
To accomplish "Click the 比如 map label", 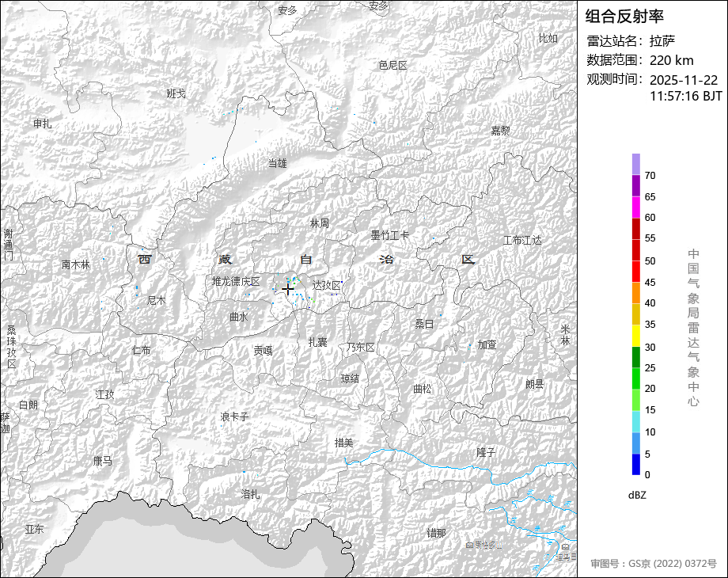I will click(548, 38).
